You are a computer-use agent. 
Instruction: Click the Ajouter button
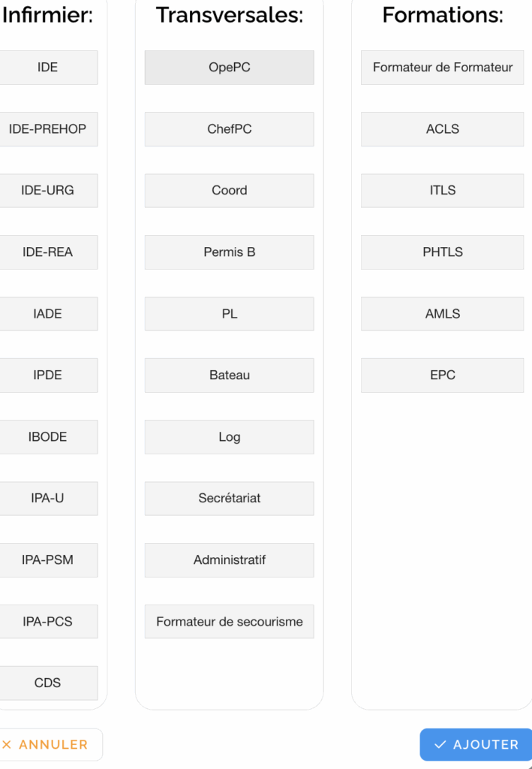476,744
